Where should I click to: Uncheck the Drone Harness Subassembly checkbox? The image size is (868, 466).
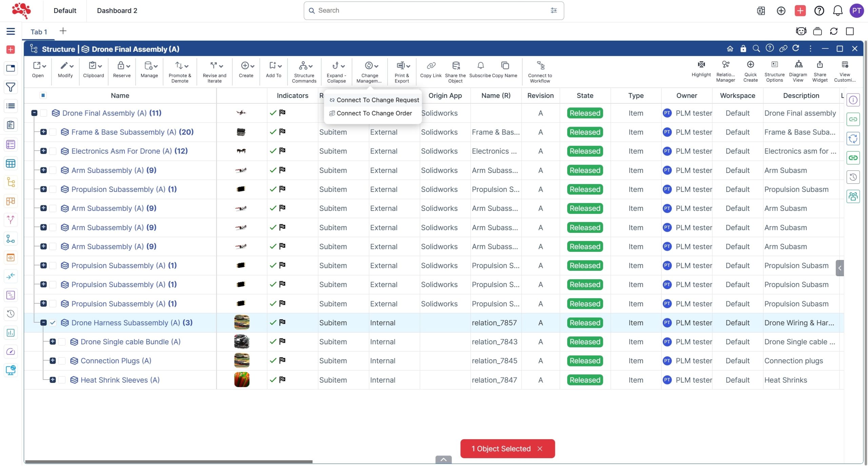pos(53,323)
